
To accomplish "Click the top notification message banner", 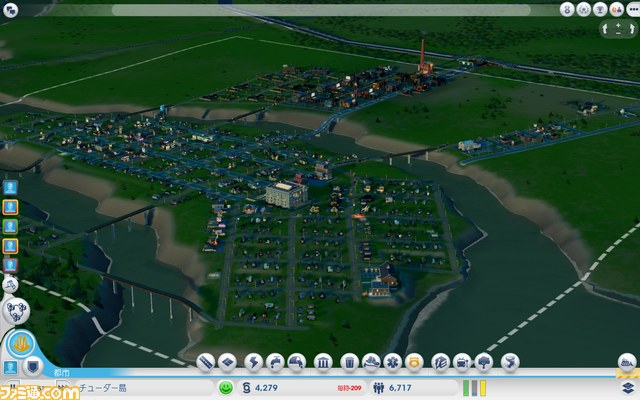I will coord(321,10).
